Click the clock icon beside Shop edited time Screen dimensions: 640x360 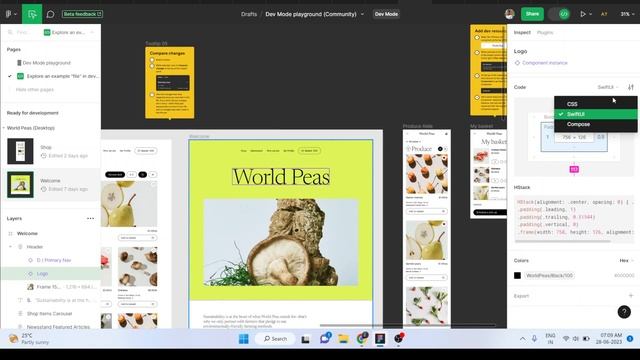coord(43,156)
